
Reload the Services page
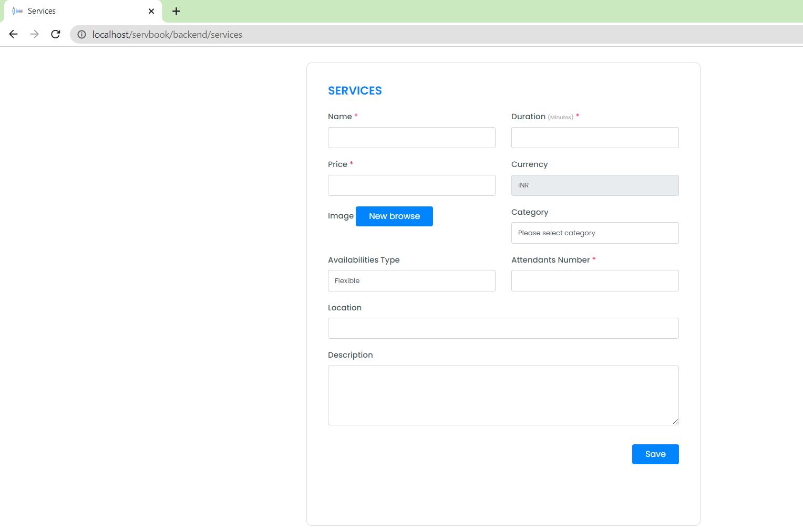point(55,34)
